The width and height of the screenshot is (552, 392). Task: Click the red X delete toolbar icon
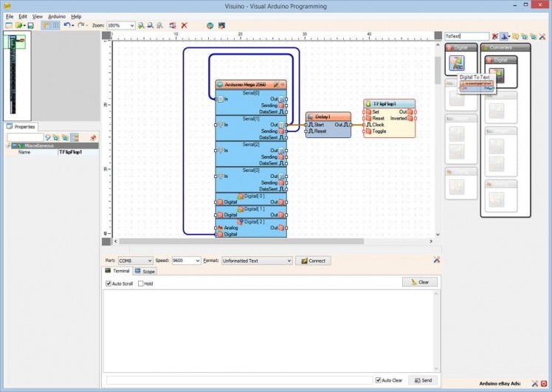click(184, 25)
